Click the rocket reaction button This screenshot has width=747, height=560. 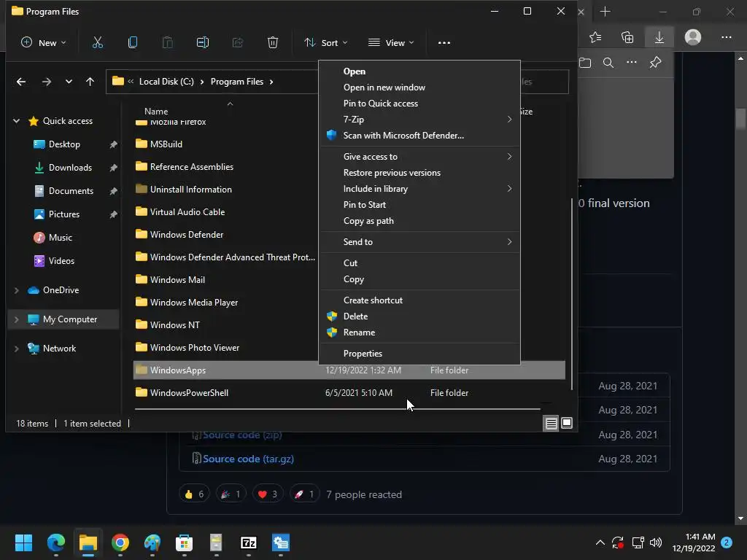coord(304,494)
